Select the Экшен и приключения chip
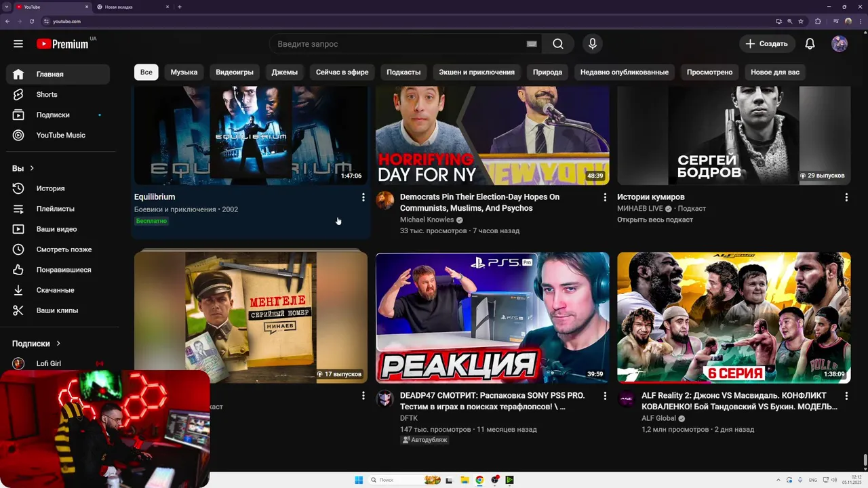Image resolution: width=868 pixels, height=488 pixels. click(x=477, y=73)
